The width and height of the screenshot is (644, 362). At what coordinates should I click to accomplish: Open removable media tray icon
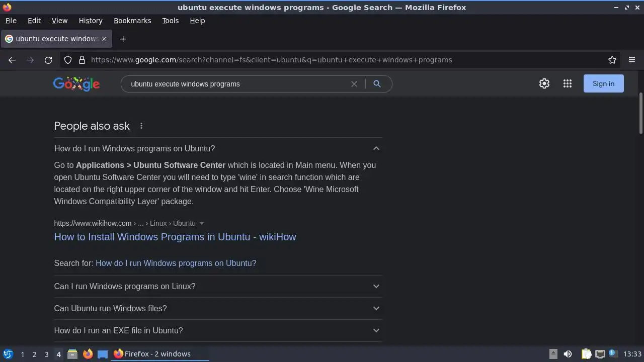tap(553, 354)
